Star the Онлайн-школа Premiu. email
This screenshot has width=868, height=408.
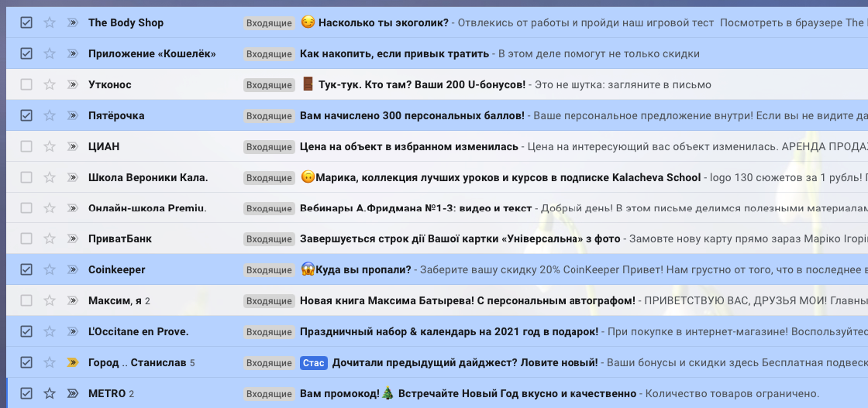click(50, 207)
